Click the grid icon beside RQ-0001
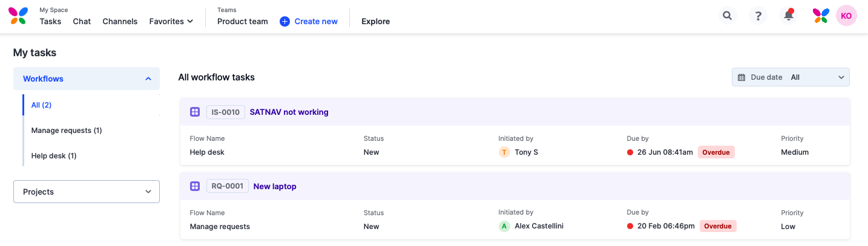868x246 pixels. pyautogui.click(x=195, y=186)
